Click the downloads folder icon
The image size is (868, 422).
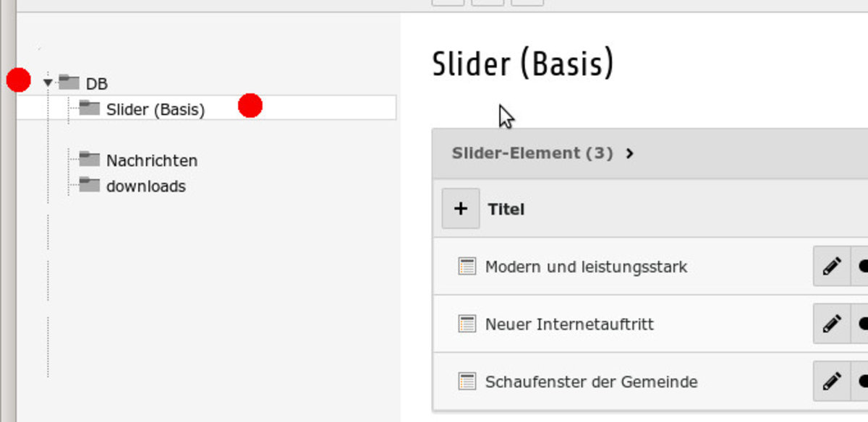[89, 185]
